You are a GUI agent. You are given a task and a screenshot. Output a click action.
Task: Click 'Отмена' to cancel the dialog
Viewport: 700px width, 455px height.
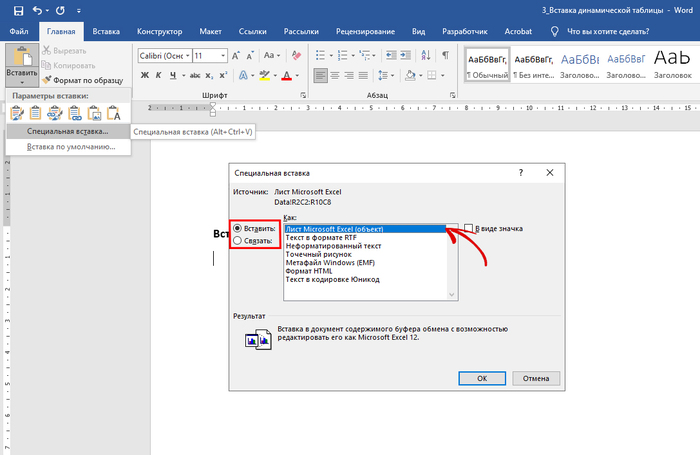pyautogui.click(x=536, y=378)
